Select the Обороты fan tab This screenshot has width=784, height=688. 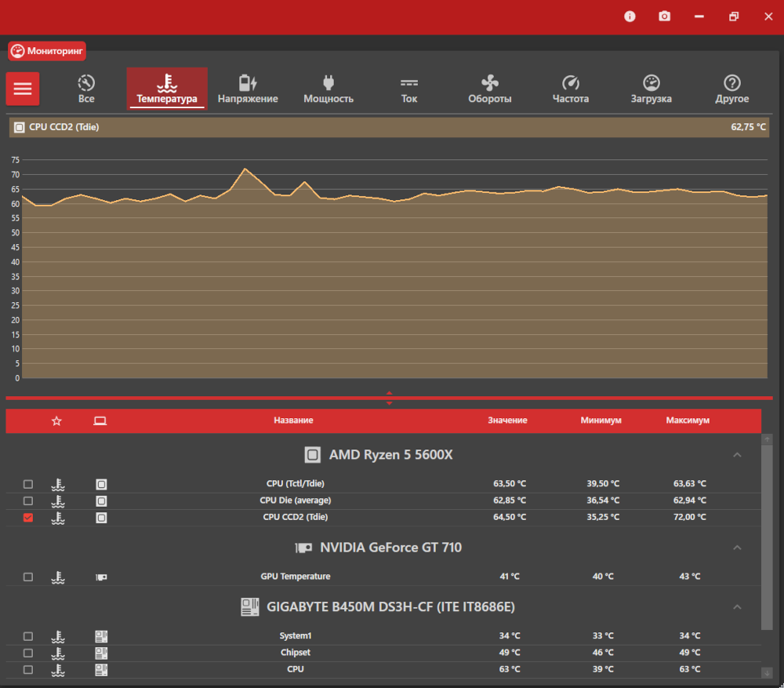click(x=489, y=89)
